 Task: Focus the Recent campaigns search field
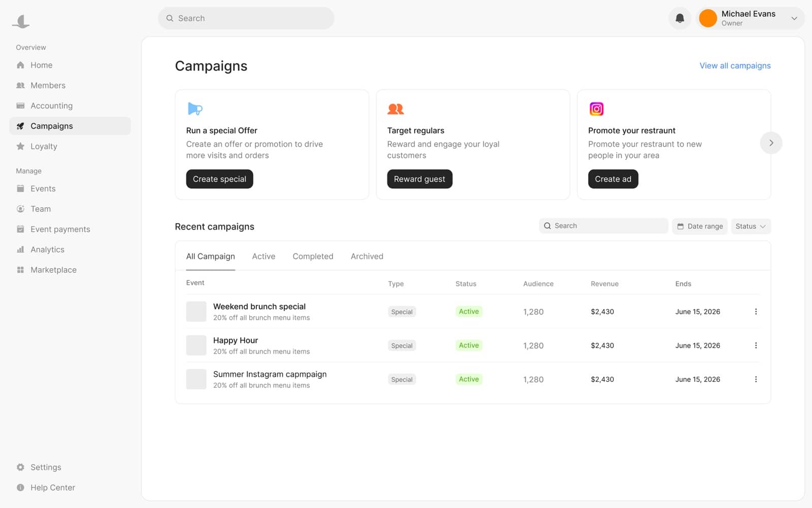pyautogui.click(x=603, y=226)
